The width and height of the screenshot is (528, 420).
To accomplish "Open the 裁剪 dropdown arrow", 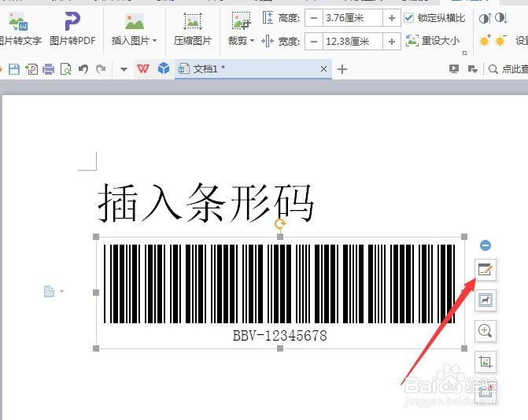I will click(x=253, y=41).
